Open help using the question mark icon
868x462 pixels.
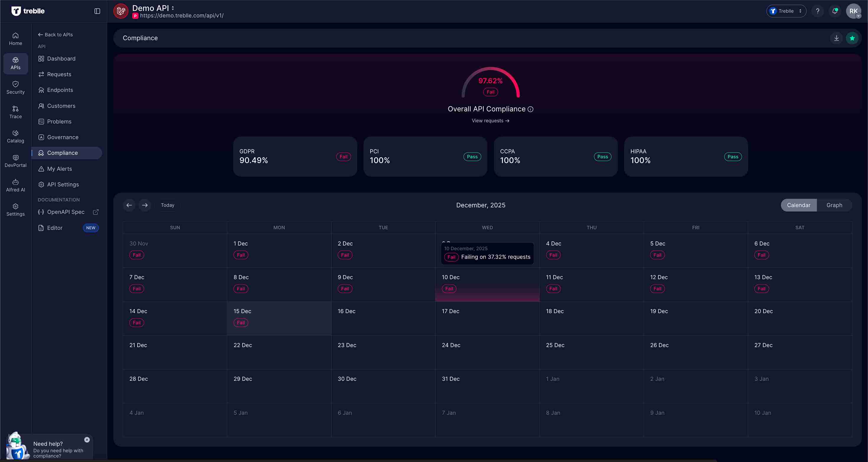[x=818, y=11]
